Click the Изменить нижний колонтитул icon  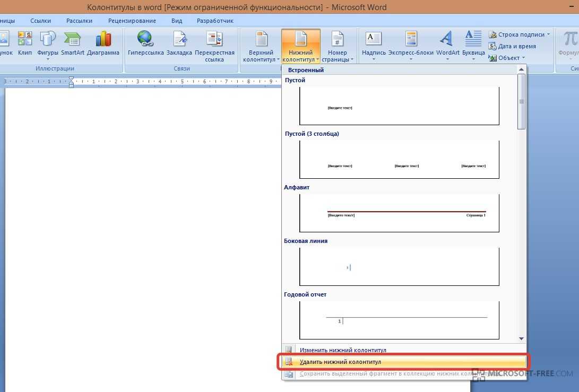(x=288, y=350)
